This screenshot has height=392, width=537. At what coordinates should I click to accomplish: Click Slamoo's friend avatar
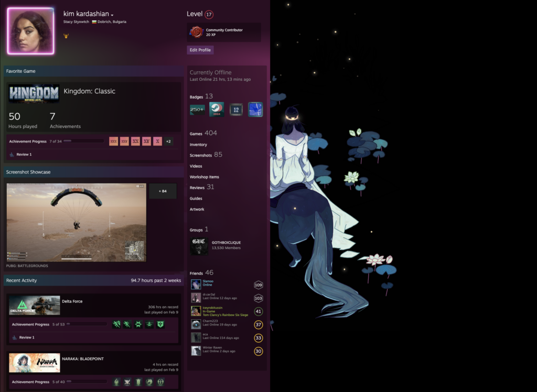click(x=196, y=285)
